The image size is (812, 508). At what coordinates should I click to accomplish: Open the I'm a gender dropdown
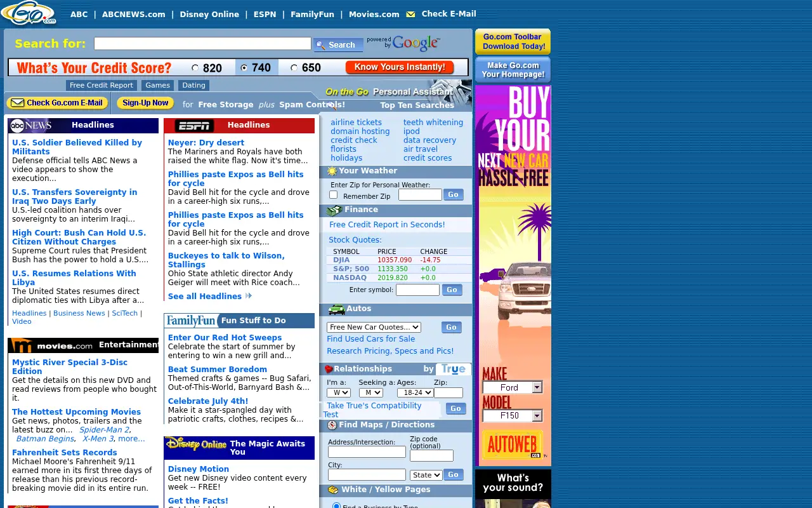click(339, 393)
